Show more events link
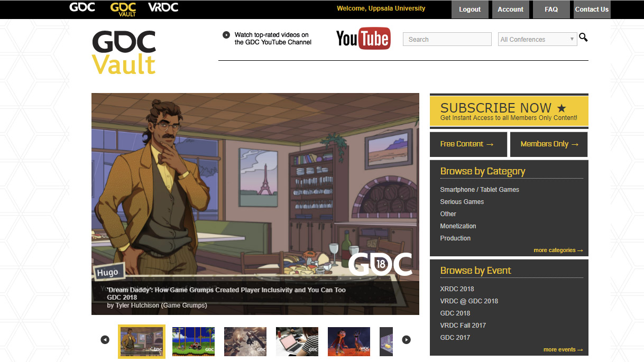This screenshot has height=362, width=644. [x=563, y=350]
